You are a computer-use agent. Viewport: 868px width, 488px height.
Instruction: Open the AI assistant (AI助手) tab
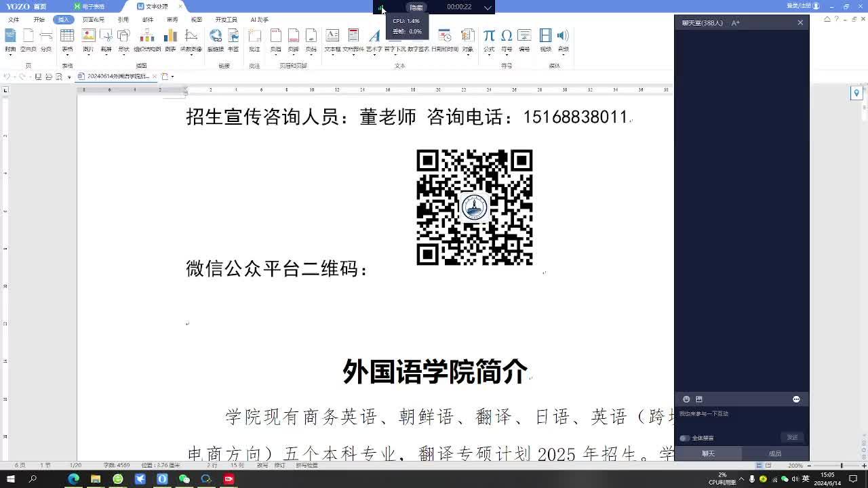tap(259, 20)
